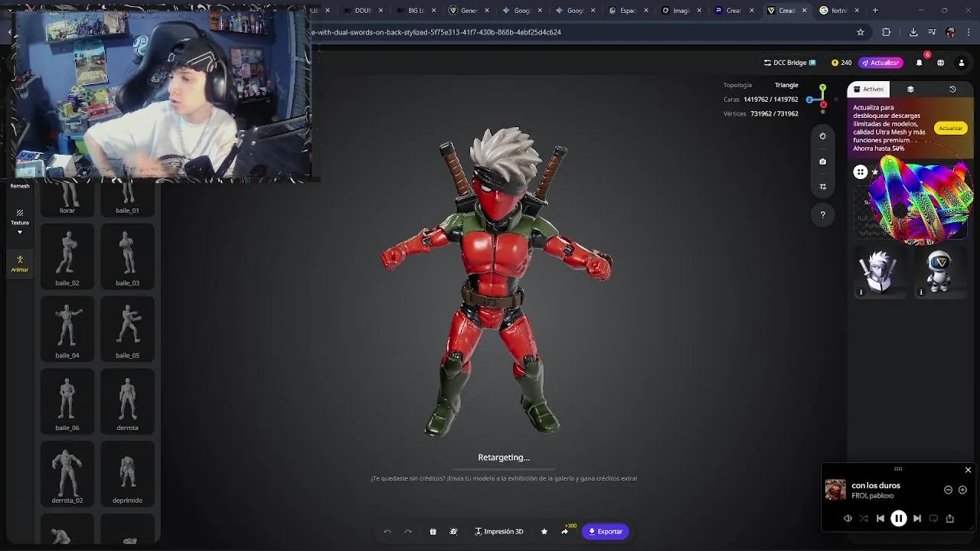Click the Exportar button
This screenshot has width=980, height=551.
tap(606, 531)
